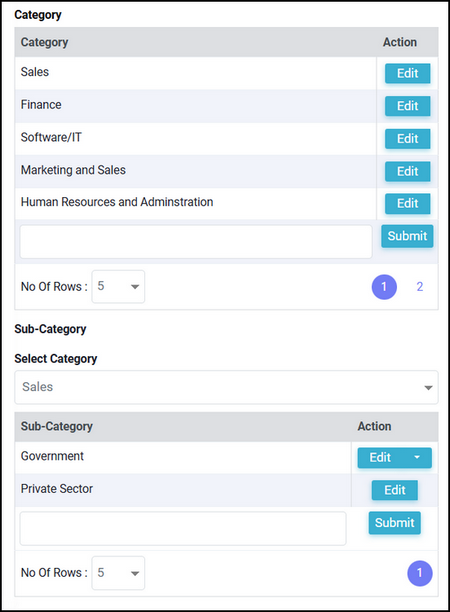Image resolution: width=450 pixels, height=612 pixels.
Task: Edit Human Resources and Adminstration category
Action: tap(407, 203)
